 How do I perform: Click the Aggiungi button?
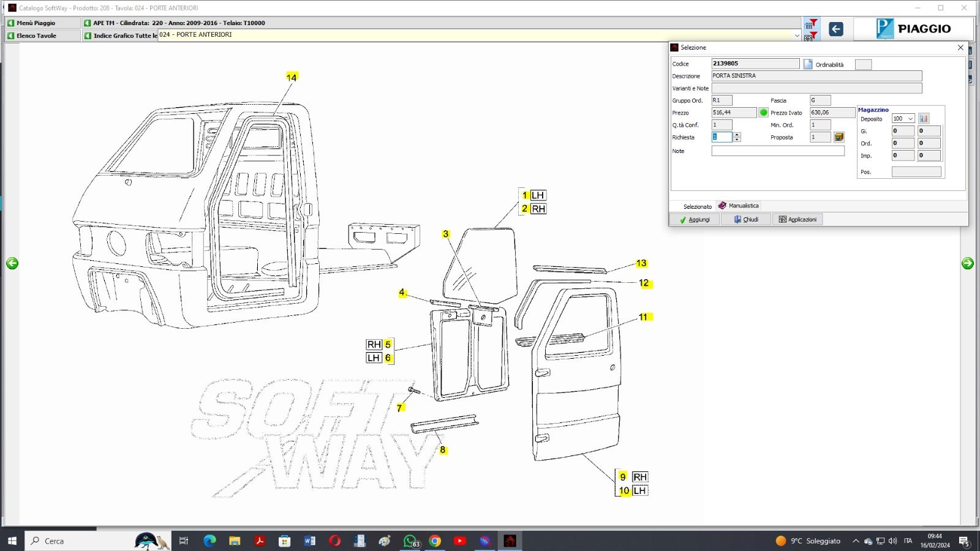(x=695, y=219)
